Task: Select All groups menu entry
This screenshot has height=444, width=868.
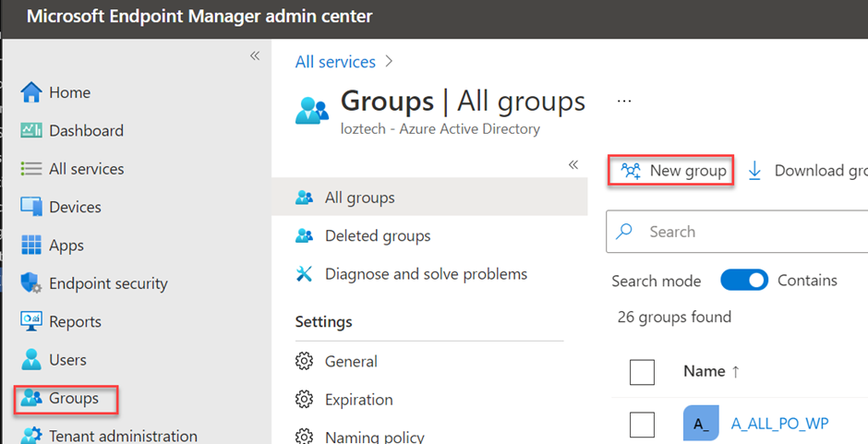Action: coord(429,198)
